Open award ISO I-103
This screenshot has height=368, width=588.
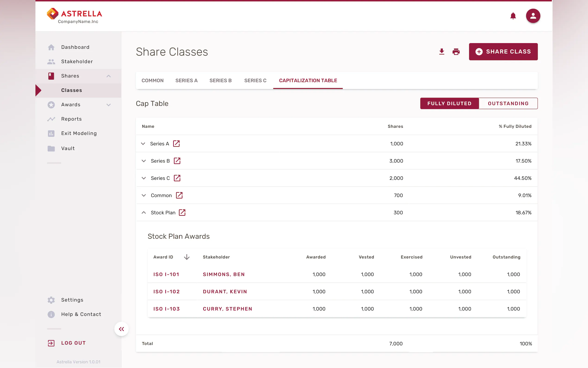coord(166,309)
